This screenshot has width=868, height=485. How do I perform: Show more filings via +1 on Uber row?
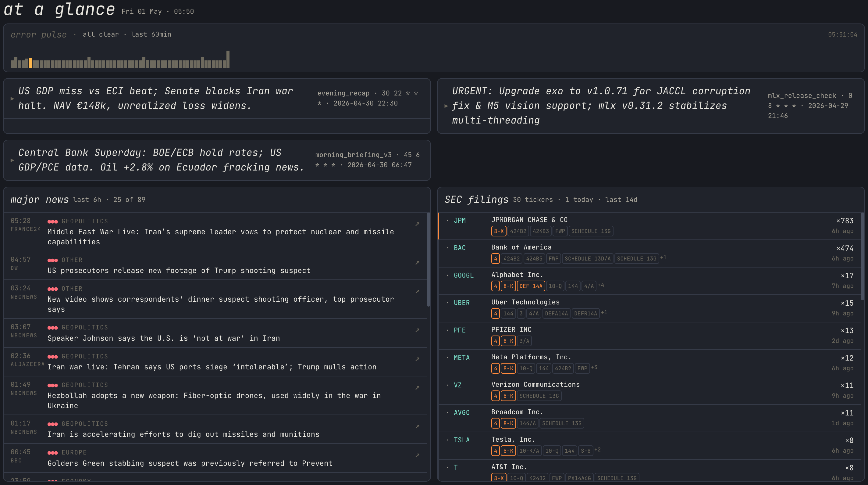click(x=604, y=313)
